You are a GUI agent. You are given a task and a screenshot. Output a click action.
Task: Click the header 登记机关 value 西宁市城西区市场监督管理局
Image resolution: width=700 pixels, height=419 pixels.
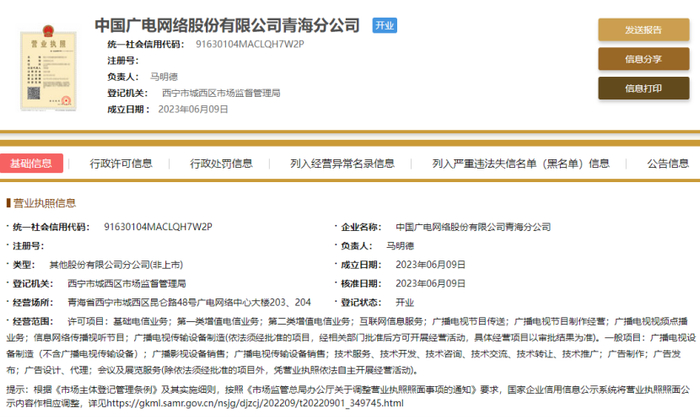pos(221,93)
